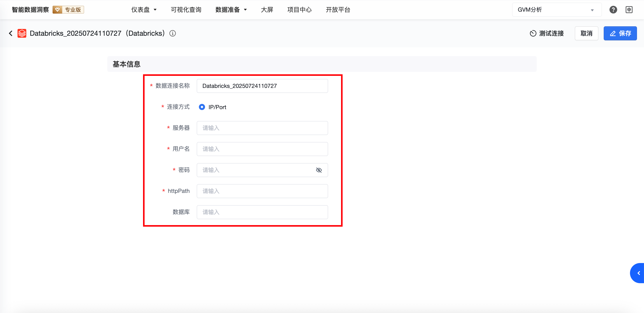Go to 项目中心 in the navigation bar
The height and width of the screenshot is (313, 644).
click(299, 10)
